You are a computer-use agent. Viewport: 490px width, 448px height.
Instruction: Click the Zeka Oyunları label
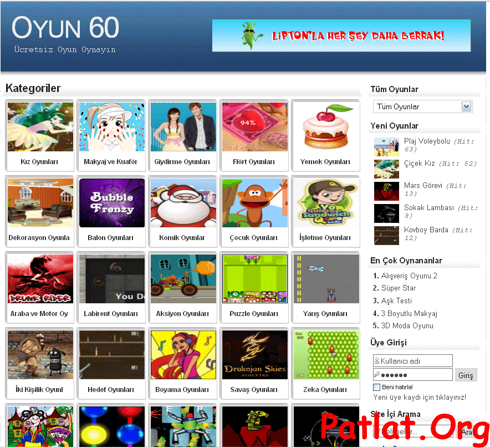pos(325,390)
